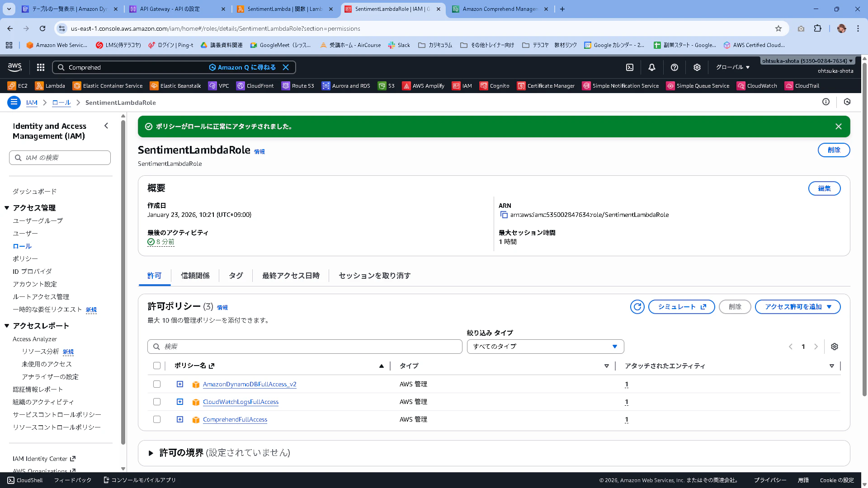Open the policy Simulate button
868x488 pixels.
[x=681, y=307]
